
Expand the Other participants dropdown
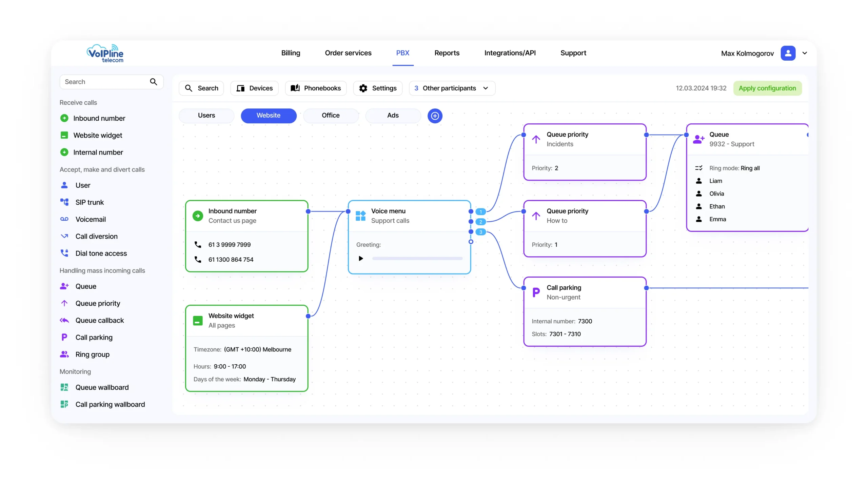click(452, 88)
